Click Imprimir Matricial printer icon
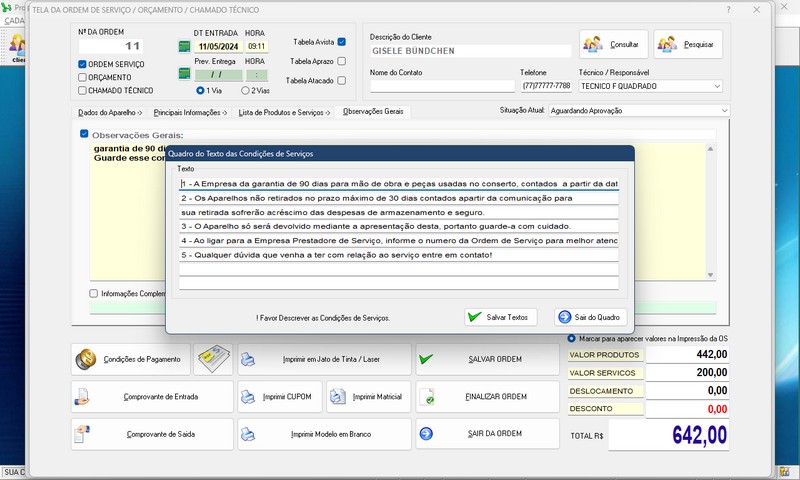The height and width of the screenshot is (480, 800). 337,397
